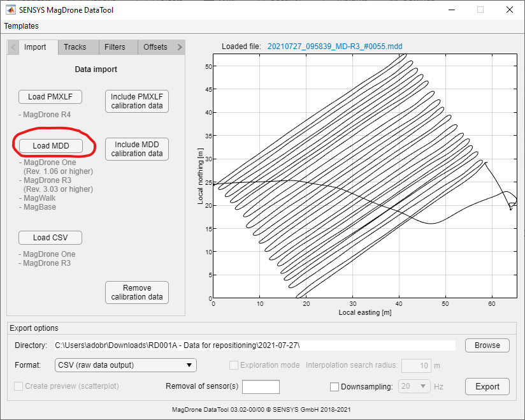The image size is (525, 420).
Task: Click the flight track plot area
Action: point(365,176)
